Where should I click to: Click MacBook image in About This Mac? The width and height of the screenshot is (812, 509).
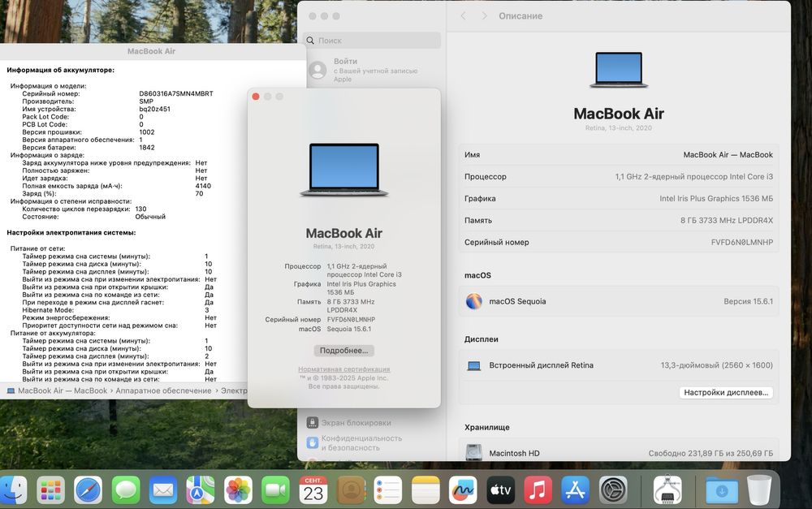[x=343, y=170]
